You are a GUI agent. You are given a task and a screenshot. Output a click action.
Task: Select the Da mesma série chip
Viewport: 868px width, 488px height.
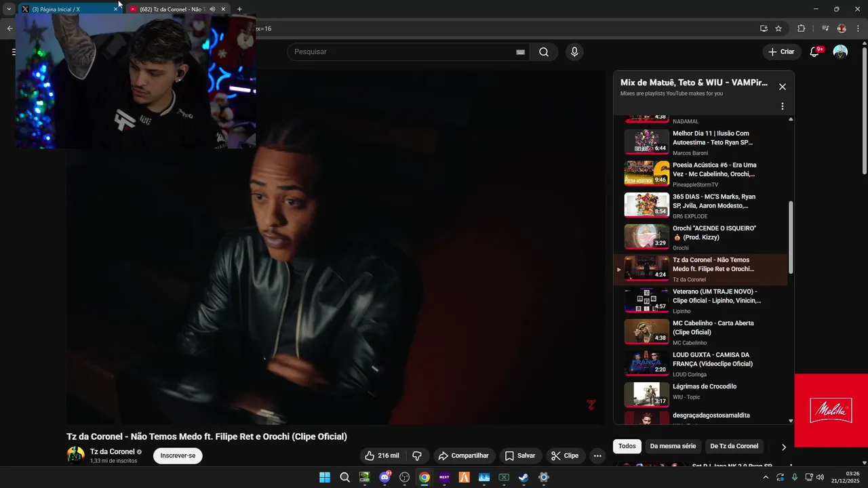(673, 446)
